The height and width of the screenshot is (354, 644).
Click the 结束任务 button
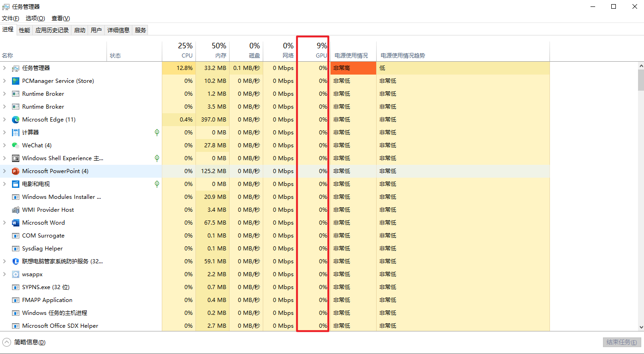click(x=622, y=342)
